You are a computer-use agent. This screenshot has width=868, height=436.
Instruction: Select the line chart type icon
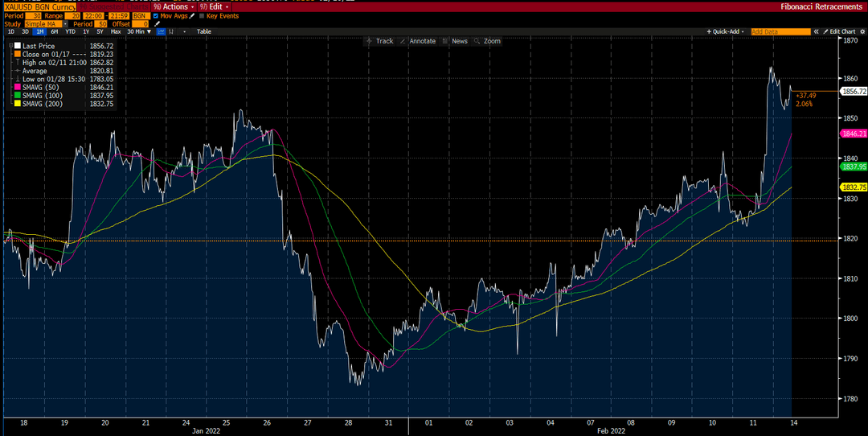[161, 31]
